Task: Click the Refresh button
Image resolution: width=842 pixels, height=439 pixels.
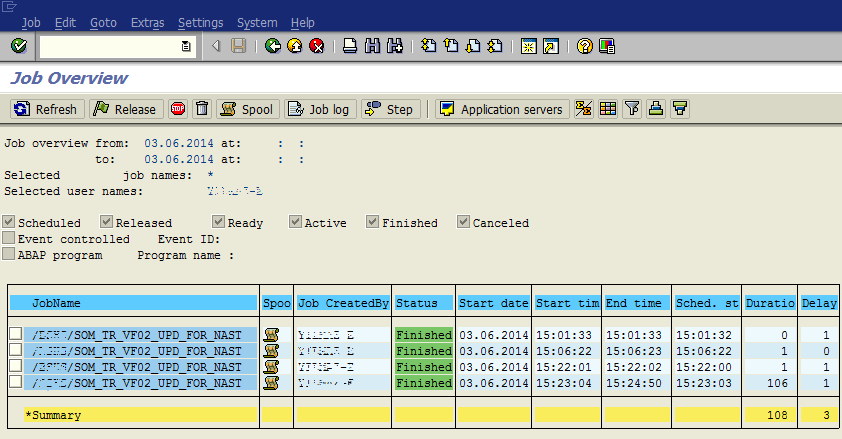Action: 47,109
